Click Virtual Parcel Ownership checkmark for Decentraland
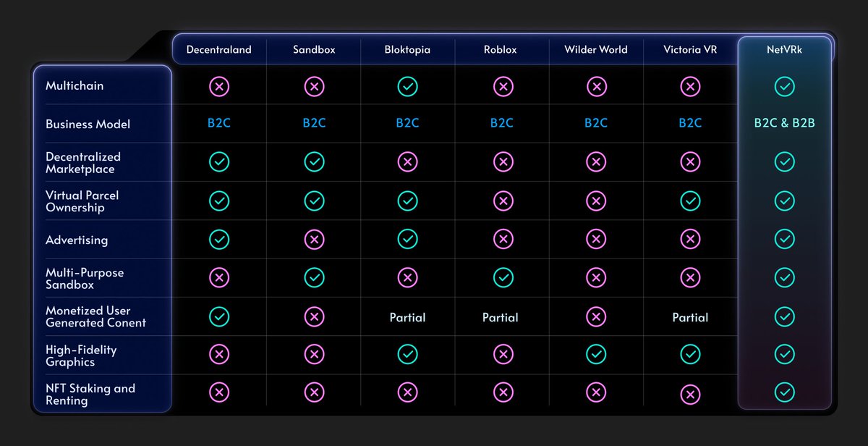 pos(219,201)
